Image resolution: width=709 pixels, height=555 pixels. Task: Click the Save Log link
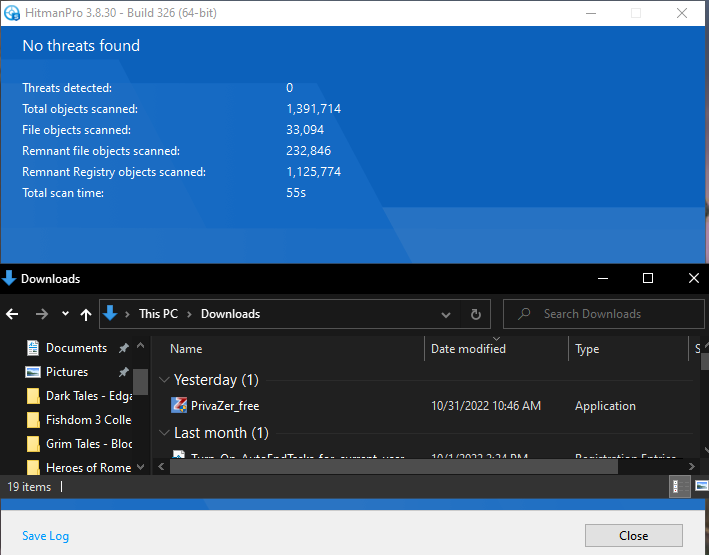45,536
